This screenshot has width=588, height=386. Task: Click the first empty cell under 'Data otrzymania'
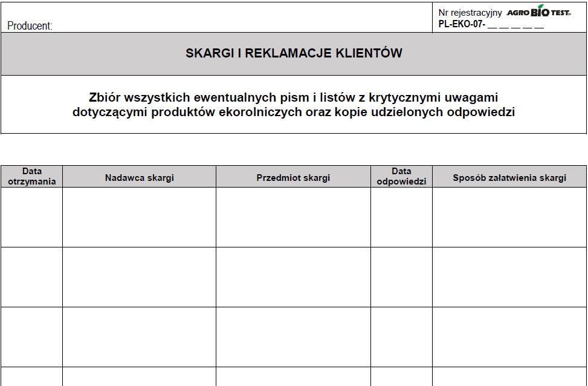pos(32,217)
